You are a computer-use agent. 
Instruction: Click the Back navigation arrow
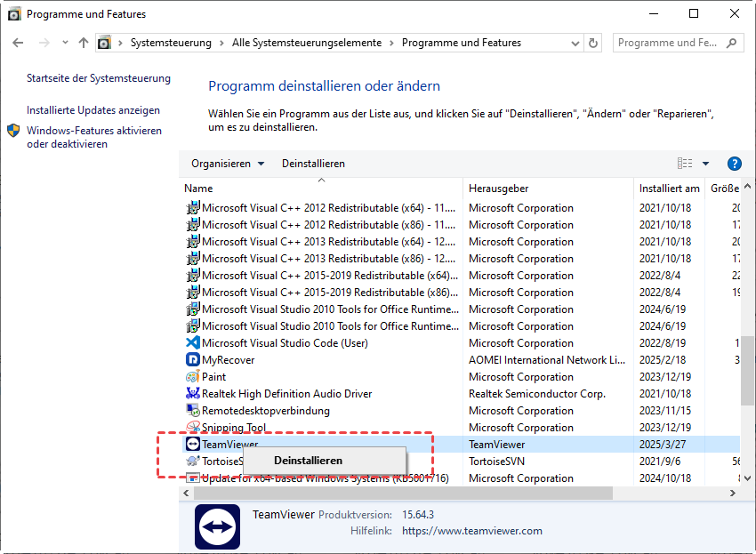18,43
